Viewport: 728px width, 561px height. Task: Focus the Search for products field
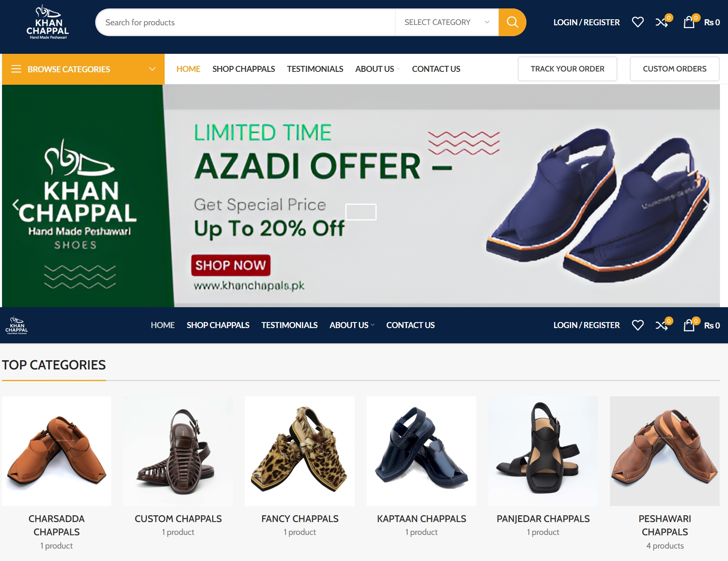245,22
